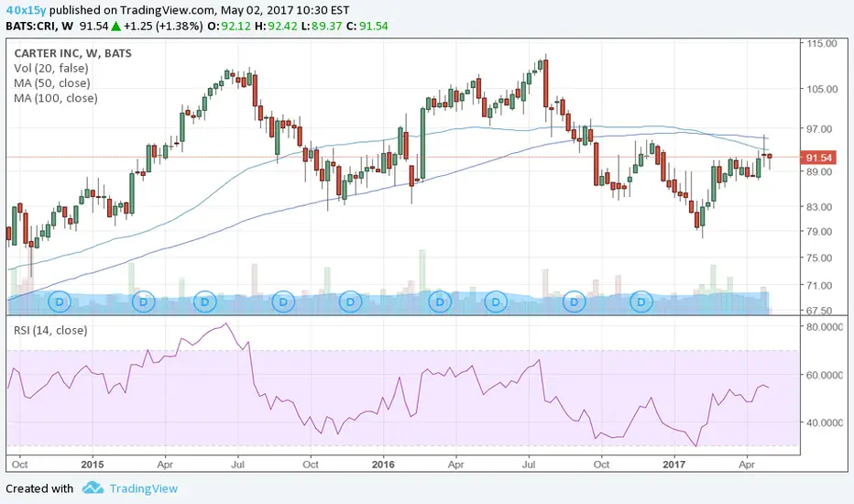
Task: Click the +1.25 (+1.38%) change value
Action: click(163, 27)
